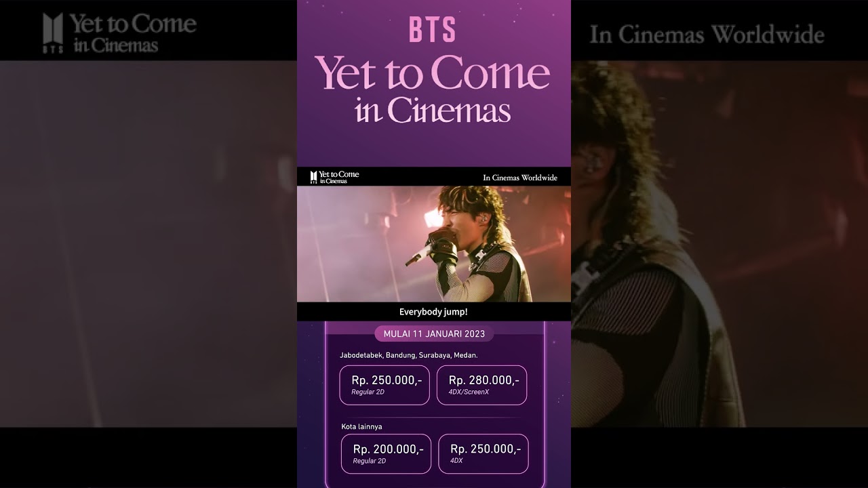Choose the Rp. 250.000 4DX option
This screenshot has width=868, height=488.
pos(484,453)
